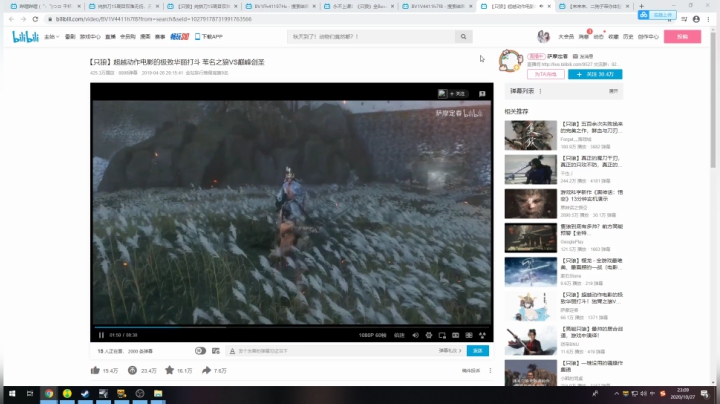This screenshot has height=404, width=720.
Task: Open the Windows Start menu
Action: [12, 393]
